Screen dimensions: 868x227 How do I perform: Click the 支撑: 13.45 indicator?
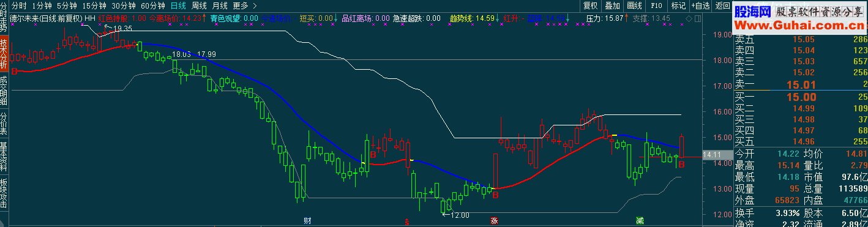pos(651,18)
